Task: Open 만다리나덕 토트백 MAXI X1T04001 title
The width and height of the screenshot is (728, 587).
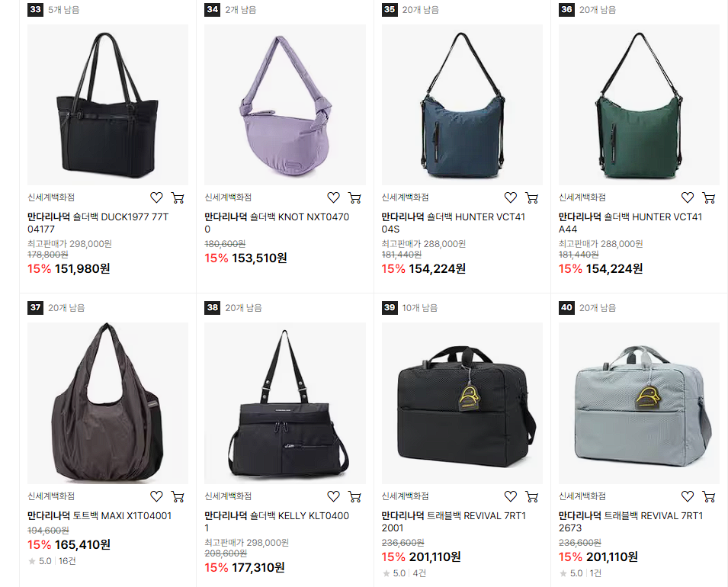Action: [99, 515]
